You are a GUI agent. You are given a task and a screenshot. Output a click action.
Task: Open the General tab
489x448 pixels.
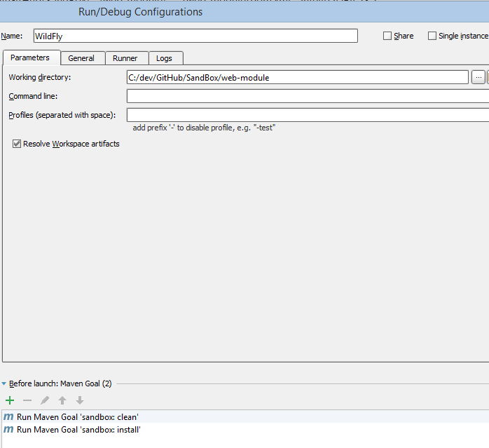pyautogui.click(x=81, y=58)
